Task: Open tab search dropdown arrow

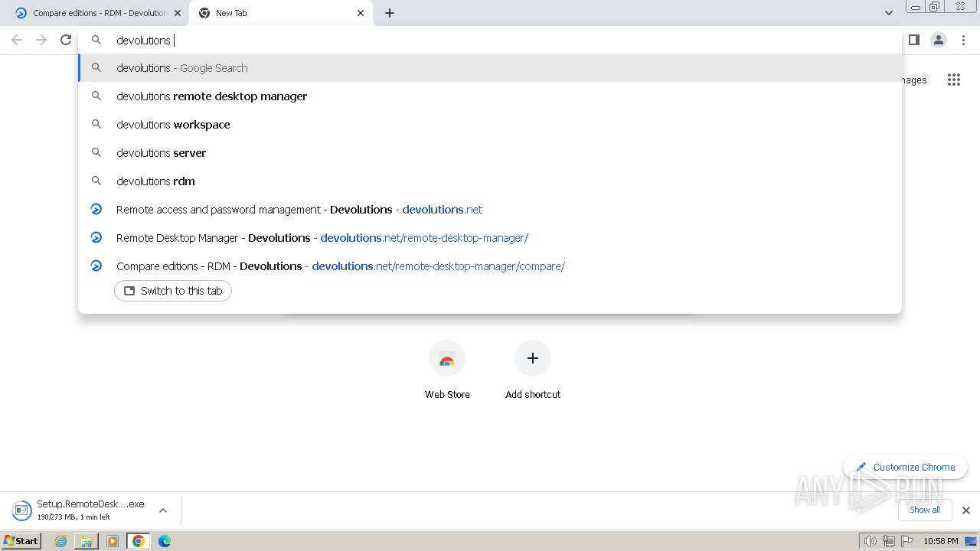Action: click(888, 13)
